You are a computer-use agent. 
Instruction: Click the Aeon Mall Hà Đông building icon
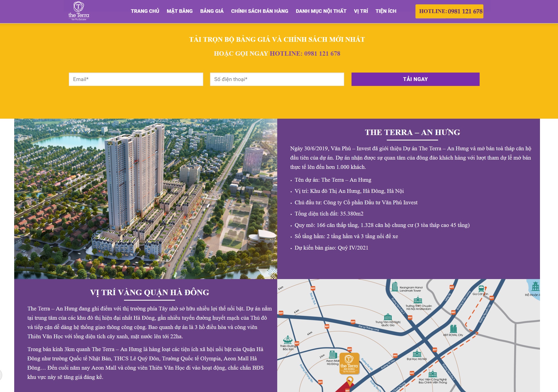tap(333, 355)
